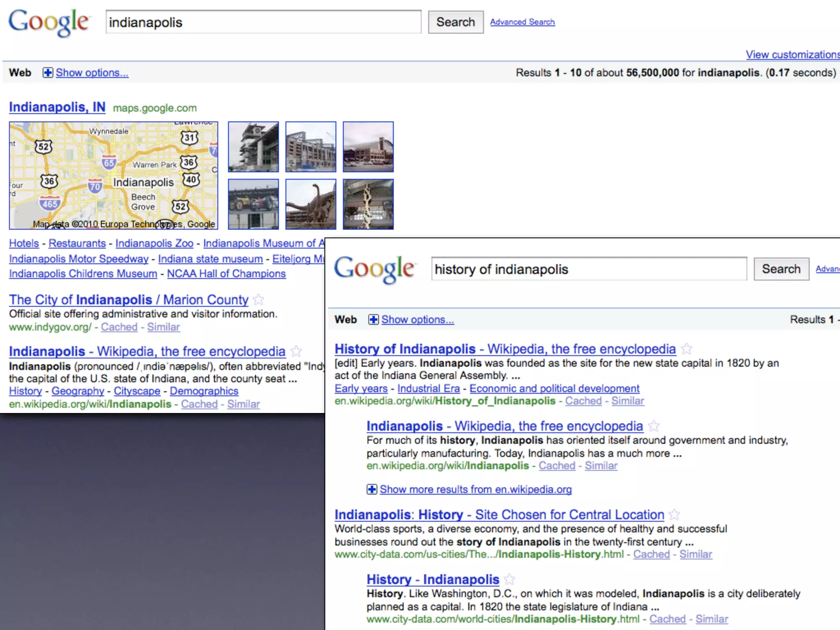Star the City of Indianapolis / Marion County result
Viewport: 840px width, 630px height.
coord(258,300)
